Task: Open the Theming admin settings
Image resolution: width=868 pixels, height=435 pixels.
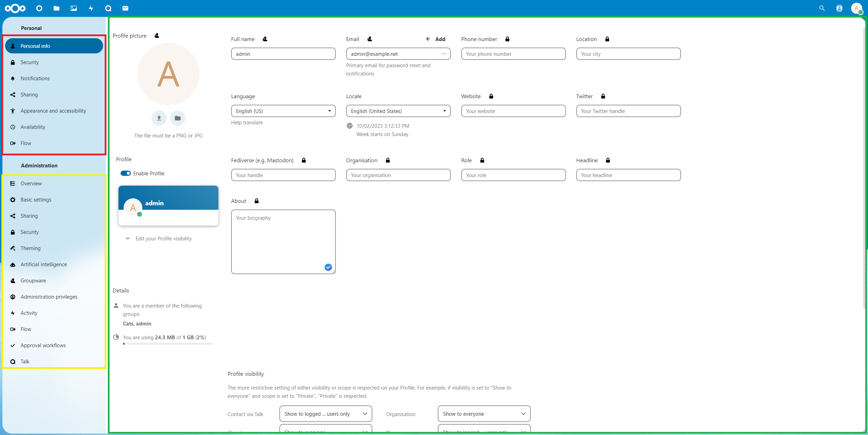Action: pos(30,248)
